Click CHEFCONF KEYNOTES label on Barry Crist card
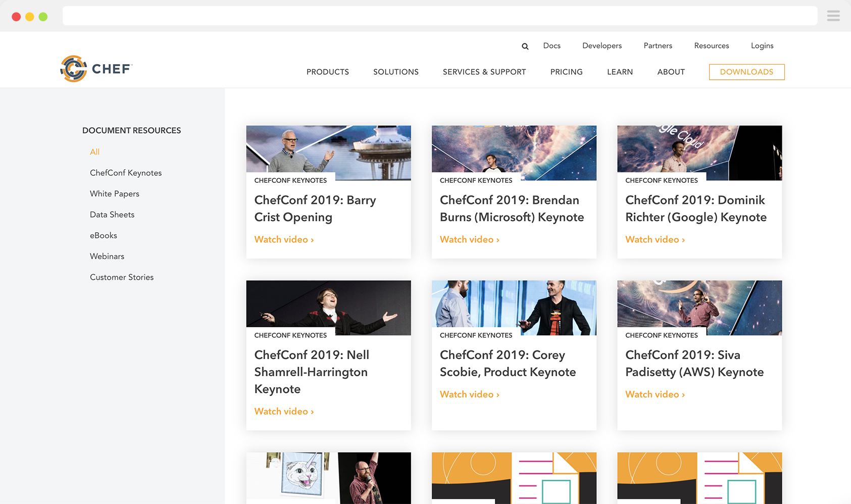 (290, 180)
